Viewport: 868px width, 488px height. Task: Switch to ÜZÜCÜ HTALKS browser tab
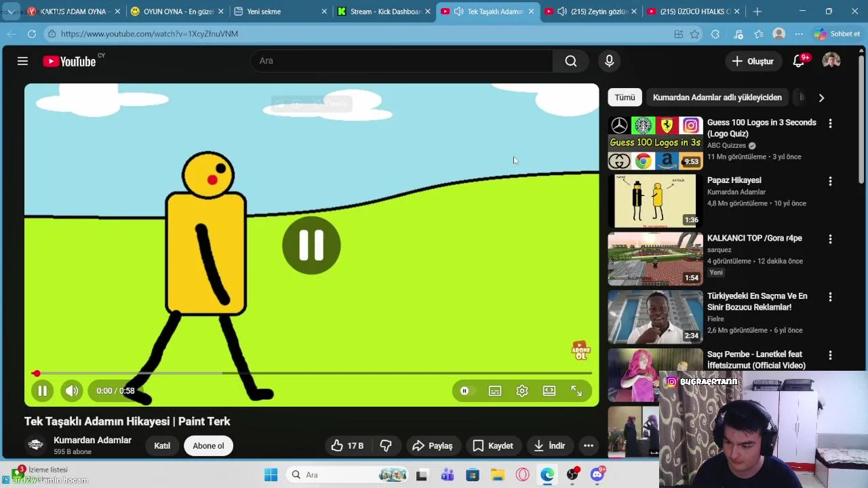click(693, 12)
